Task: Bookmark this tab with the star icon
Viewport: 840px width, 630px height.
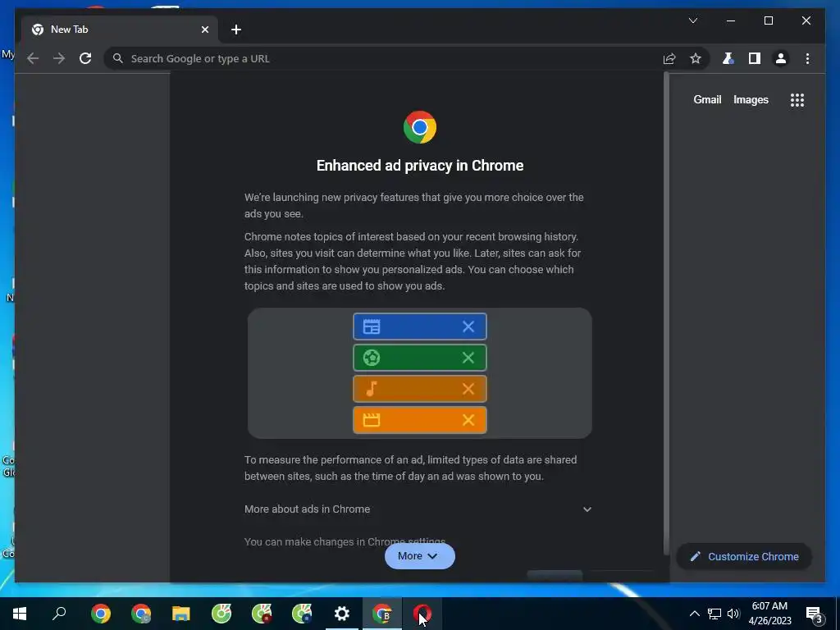Action: coord(696,58)
